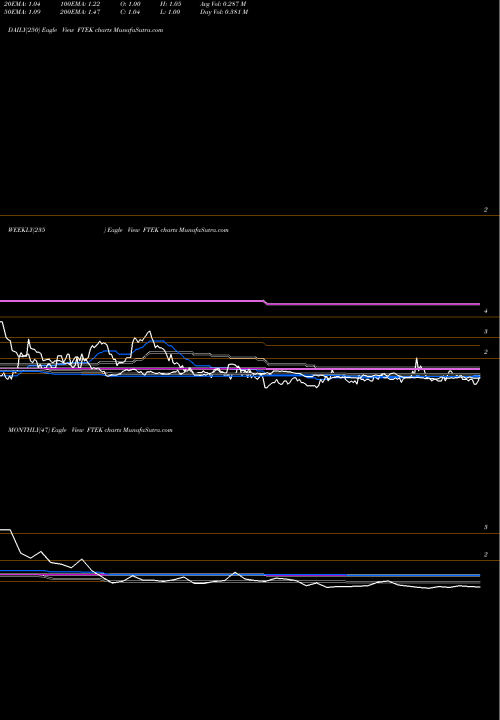Viewport: 500px width, 720px height.
Task: Click the 200EMA: 1.47 label
Action: (80, 12)
